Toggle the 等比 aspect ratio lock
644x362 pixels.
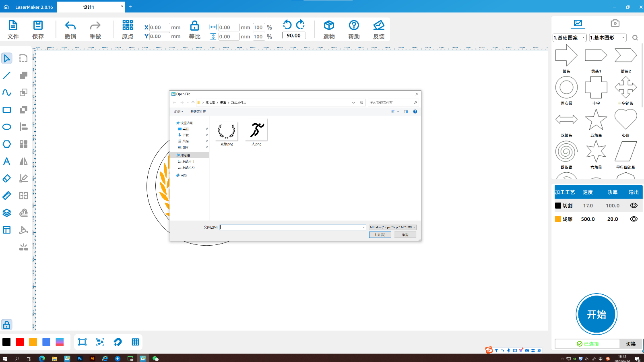[194, 26]
